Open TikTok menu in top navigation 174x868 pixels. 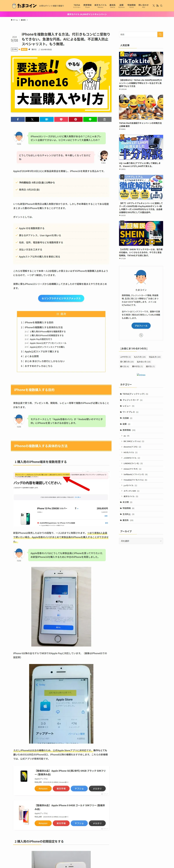point(77,6)
